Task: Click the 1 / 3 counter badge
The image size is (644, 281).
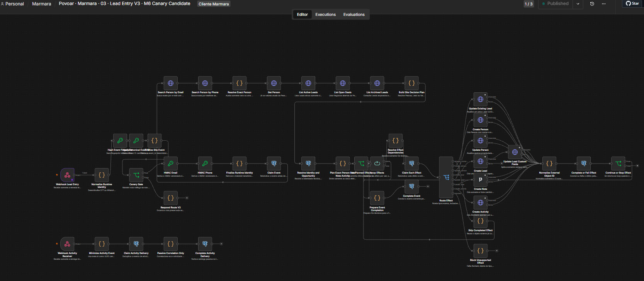Action: (528, 4)
